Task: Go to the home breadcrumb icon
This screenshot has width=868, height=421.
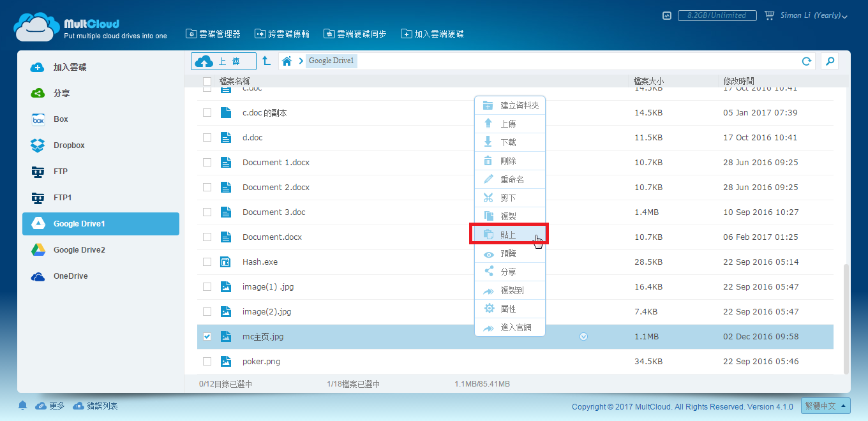Action: [287, 61]
